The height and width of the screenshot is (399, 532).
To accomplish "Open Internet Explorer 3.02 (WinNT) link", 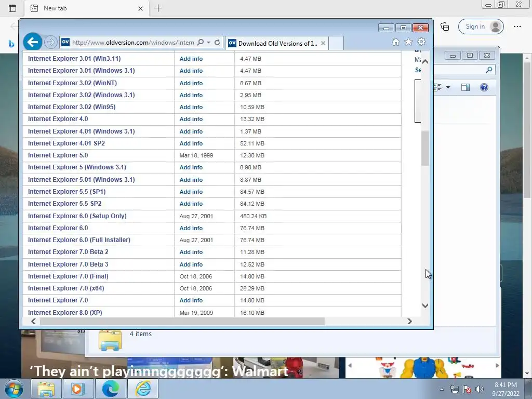I will pyautogui.click(x=72, y=83).
